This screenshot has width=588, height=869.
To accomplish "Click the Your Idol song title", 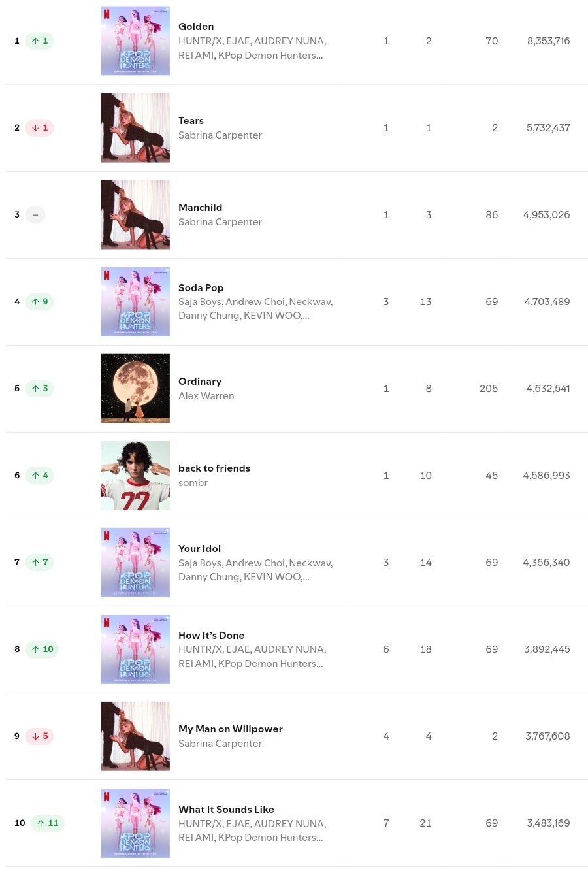I will (199, 549).
